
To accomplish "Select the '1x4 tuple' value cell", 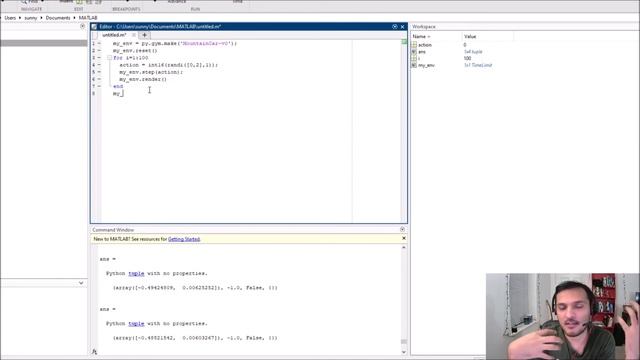I will click(x=473, y=52).
